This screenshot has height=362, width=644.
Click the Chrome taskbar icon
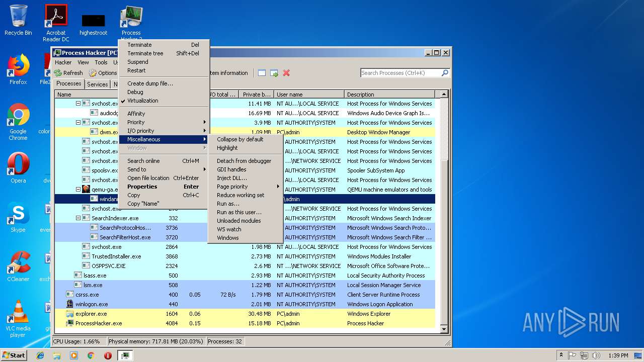91,355
